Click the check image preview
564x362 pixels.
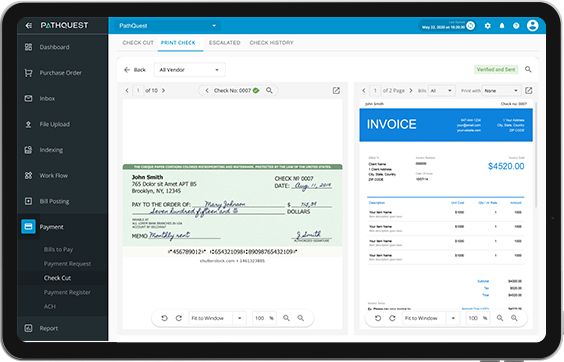click(232, 211)
